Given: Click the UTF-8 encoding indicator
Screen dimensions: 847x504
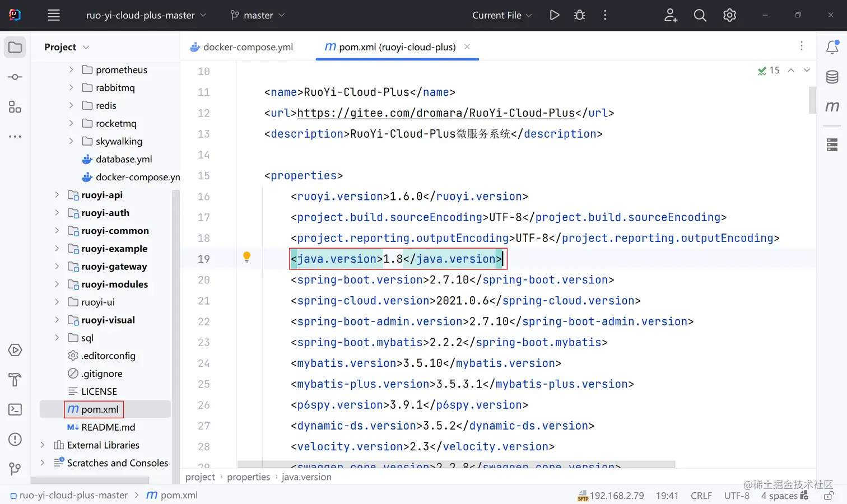Looking at the screenshot, I should 737,496.
